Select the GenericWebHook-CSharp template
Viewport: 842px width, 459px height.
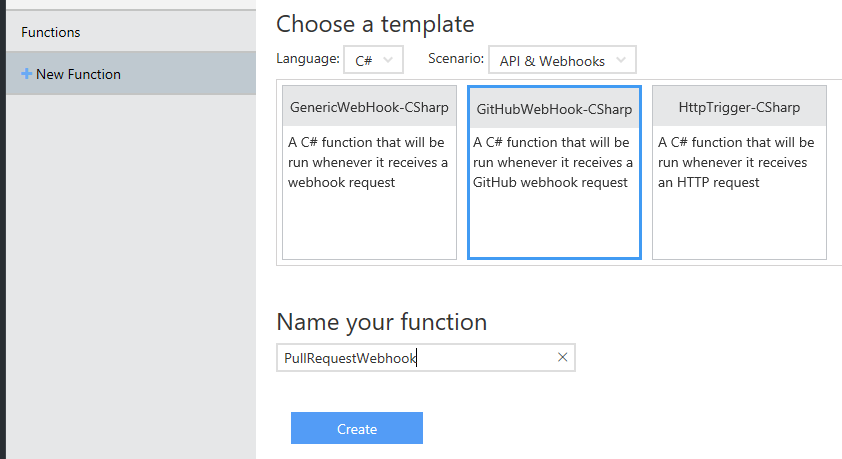[369, 172]
